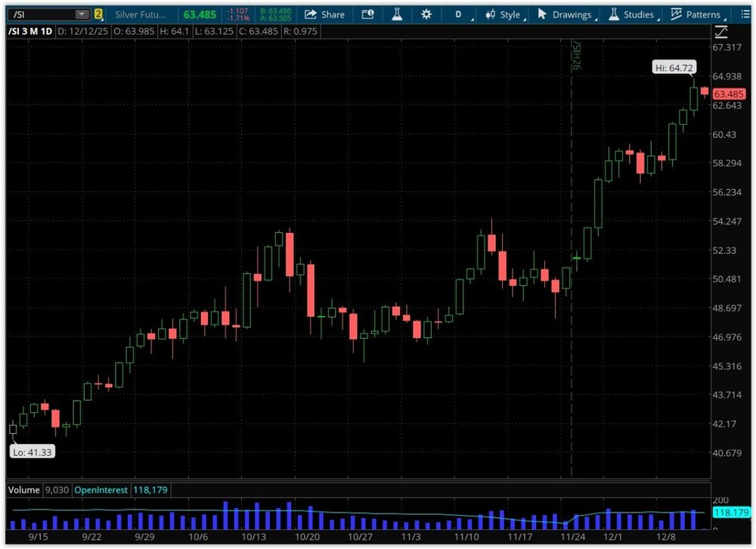
Task: Expand the /SI symbol dropdown arrow
Action: click(x=81, y=14)
